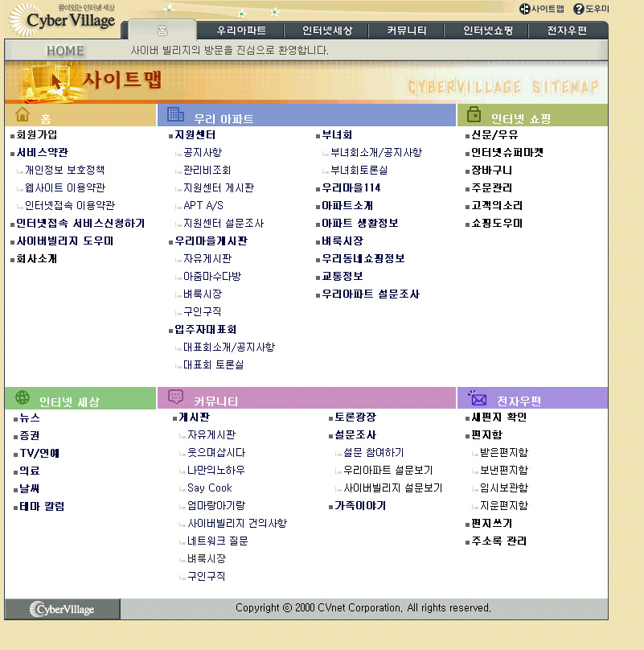644x650 pixels.
Task: Open 공지사항 under 지원센터
Action: click(203, 153)
